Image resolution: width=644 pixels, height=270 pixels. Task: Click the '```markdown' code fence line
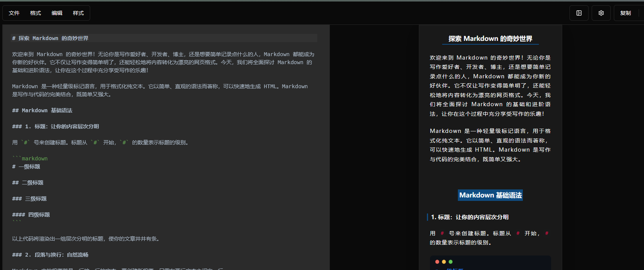pyautogui.click(x=30, y=158)
